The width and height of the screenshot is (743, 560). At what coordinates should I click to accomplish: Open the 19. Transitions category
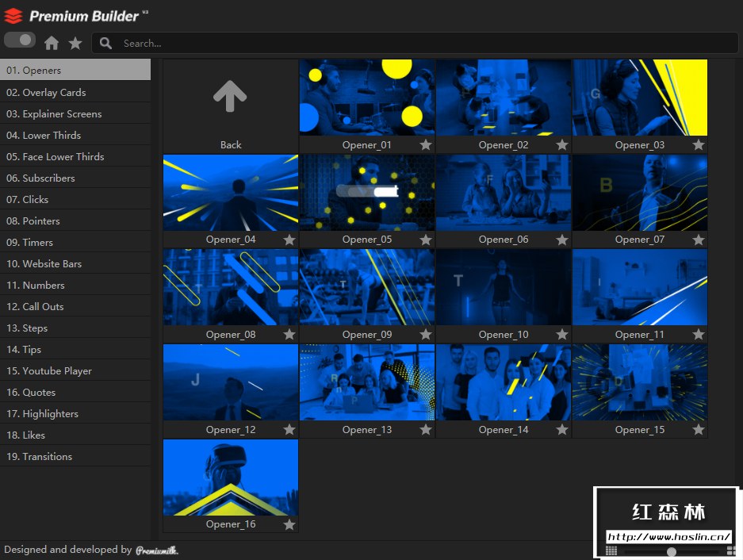[40, 456]
